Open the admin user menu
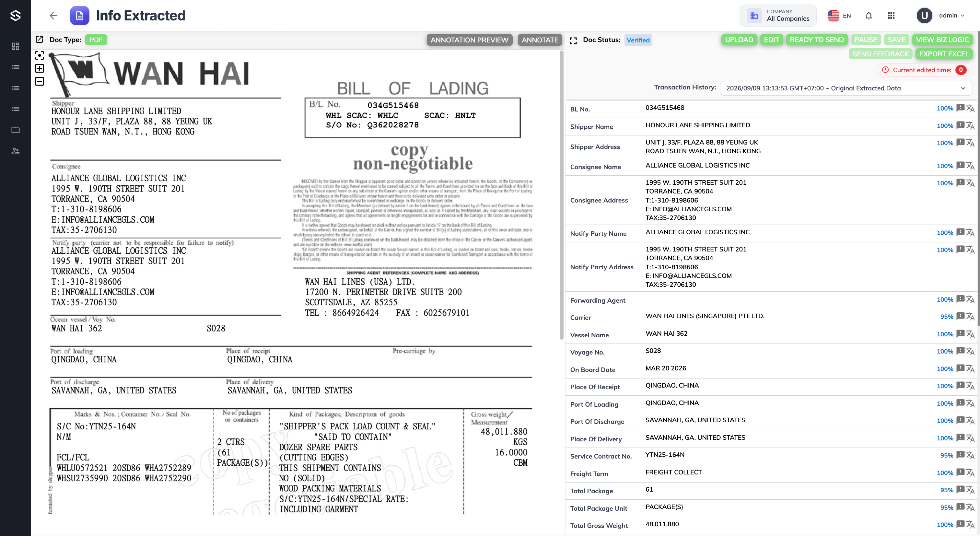Screen dimensions: 980x536 941,16
